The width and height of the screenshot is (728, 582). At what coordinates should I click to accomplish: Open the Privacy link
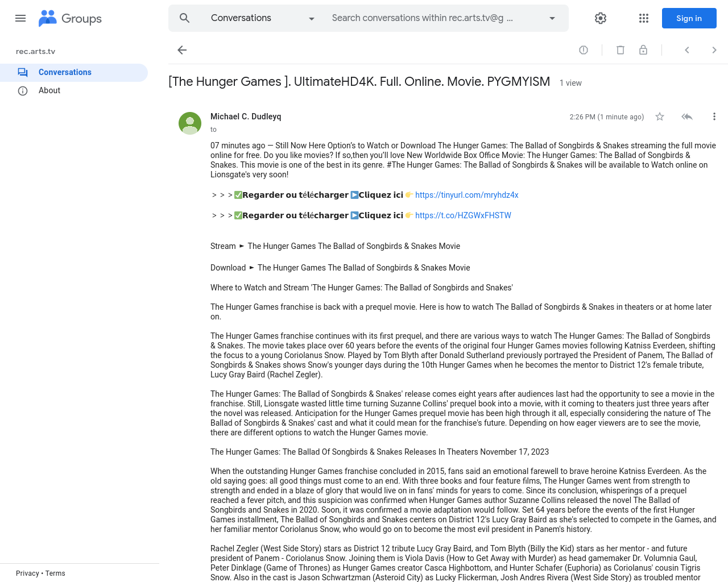tap(27, 573)
